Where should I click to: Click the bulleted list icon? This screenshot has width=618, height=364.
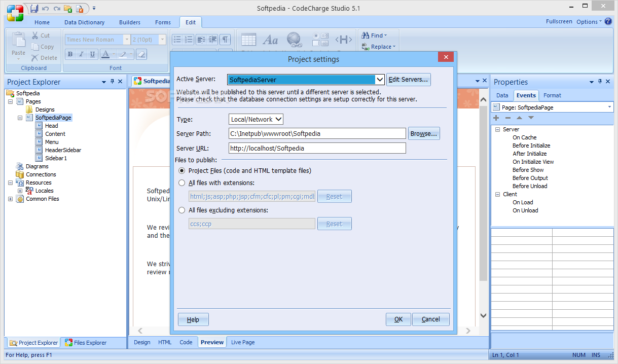[x=177, y=40]
